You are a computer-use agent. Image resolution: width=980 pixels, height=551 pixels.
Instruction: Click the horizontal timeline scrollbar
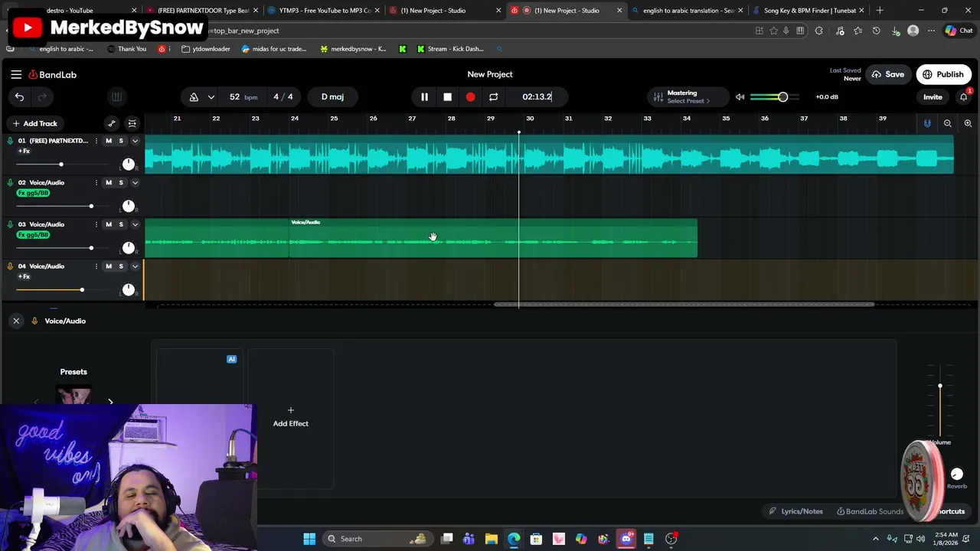coord(684,305)
